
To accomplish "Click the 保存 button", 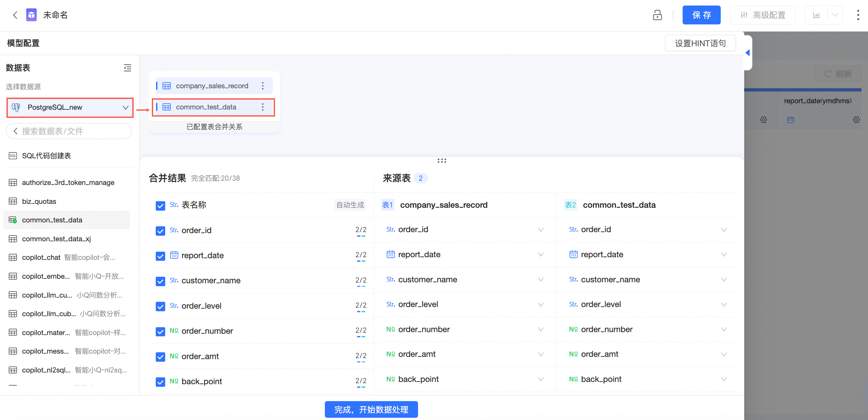I will point(701,15).
